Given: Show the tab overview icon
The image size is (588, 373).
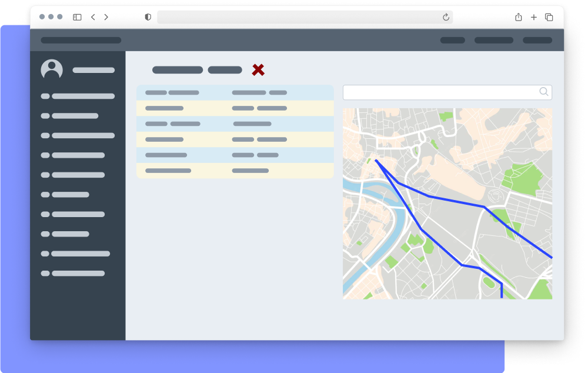Looking at the screenshot, I should pyautogui.click(x=549, y=17).
